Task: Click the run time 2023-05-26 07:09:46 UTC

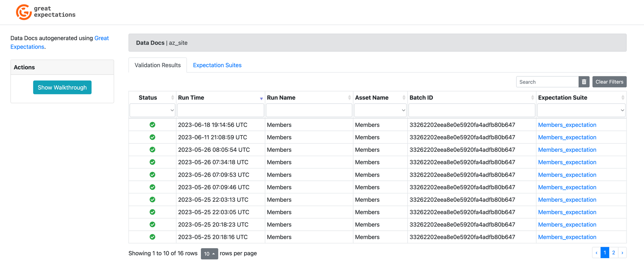Action: coord(213,187)
